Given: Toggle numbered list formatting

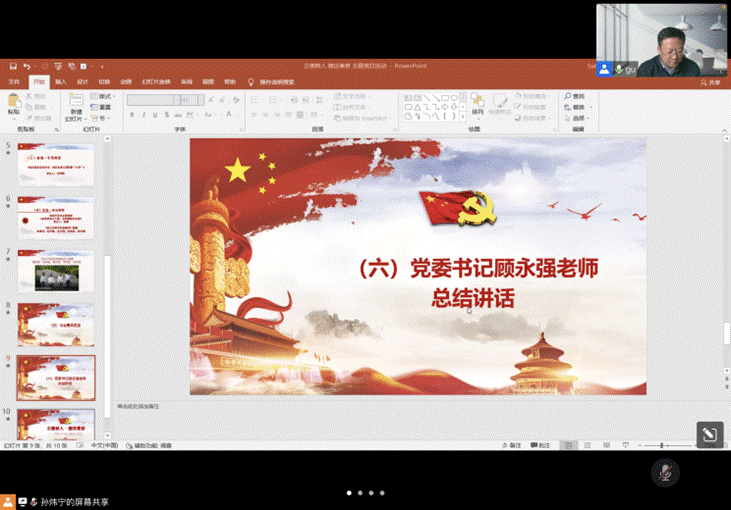Looking at the screenshot, I should point(275,100).
